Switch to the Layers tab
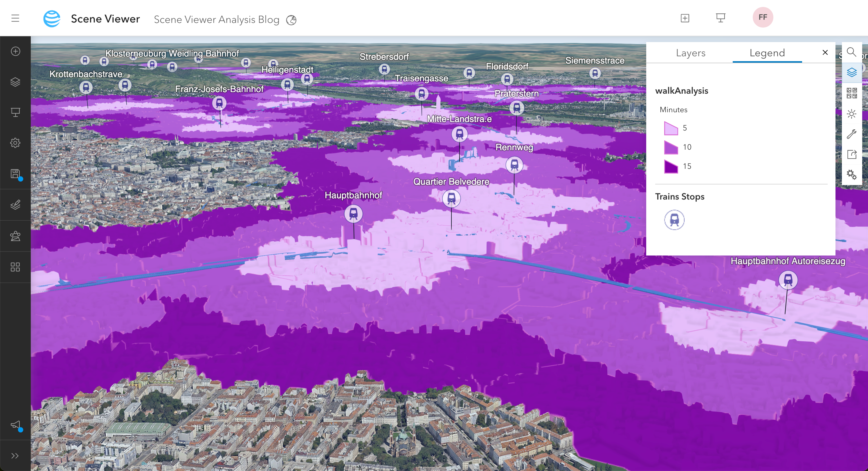 tap(690, 53)
